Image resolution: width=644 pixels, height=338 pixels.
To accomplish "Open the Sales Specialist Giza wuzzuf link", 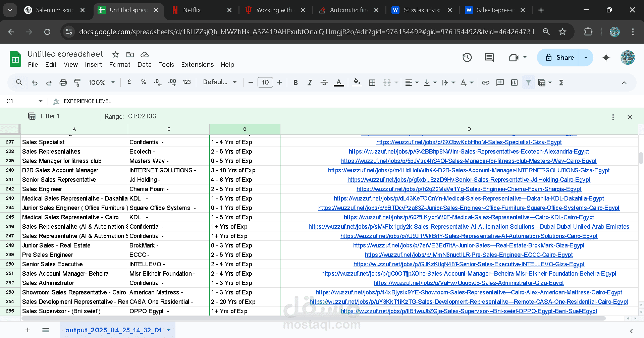I will click(469, 142).
